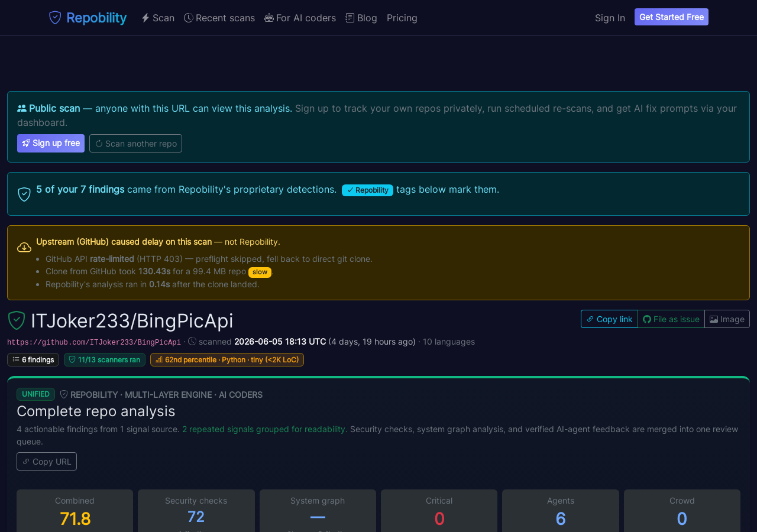Copy the scan link
This screenshot has width=757, height=532.
[609, 319]
